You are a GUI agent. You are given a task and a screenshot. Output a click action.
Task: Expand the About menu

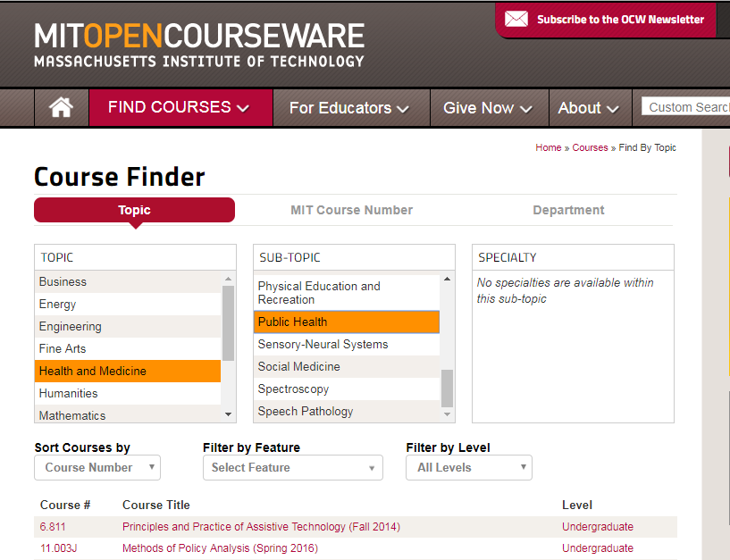(x=589, y=108)
